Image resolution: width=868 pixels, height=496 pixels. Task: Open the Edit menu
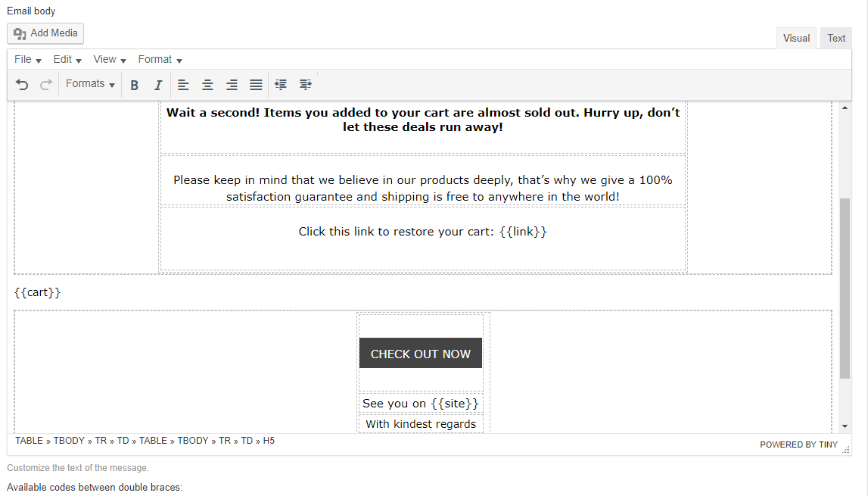(67, 59)
